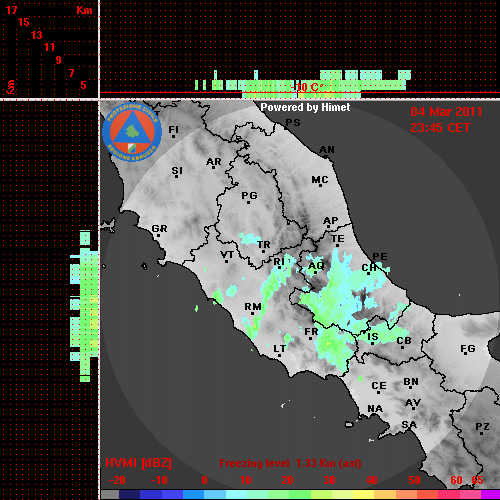Pick the cyan color near value 10
The width and height of the screenshot is (500, 500).
coord(236,495)
